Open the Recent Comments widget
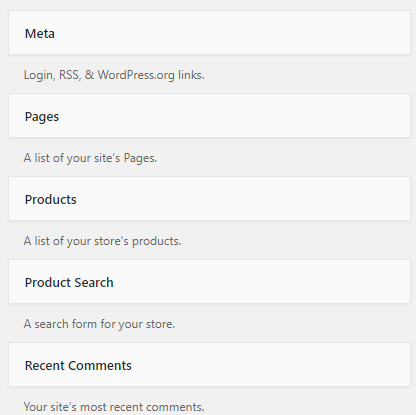 pyautogui.click(x=209, y=364)
